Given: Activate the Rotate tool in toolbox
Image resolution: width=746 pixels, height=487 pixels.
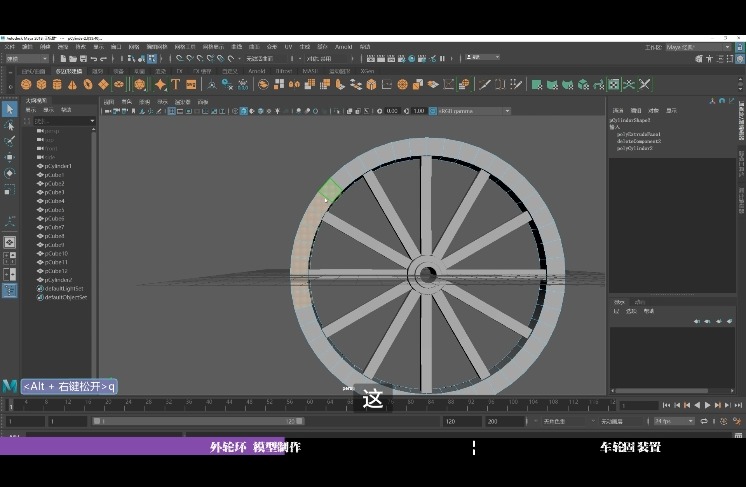Looking at the screenshot, I should click(10, 173).
